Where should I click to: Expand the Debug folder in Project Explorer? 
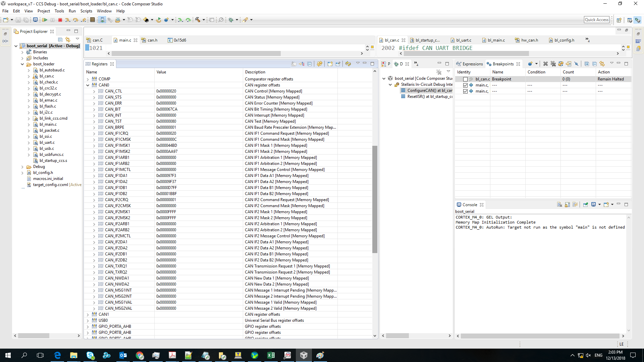tap(22, 167)
